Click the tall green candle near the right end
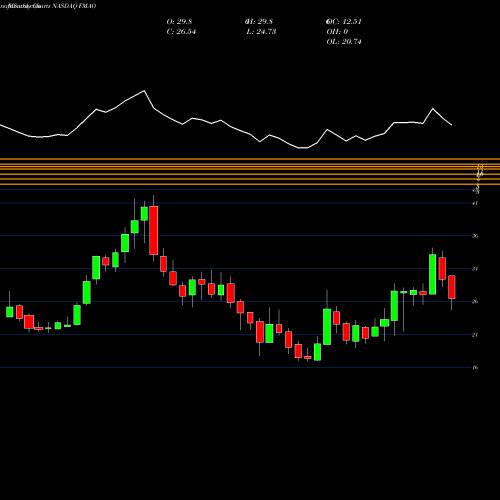The width and height of the screenshot is (500, 500). [432, 274]
